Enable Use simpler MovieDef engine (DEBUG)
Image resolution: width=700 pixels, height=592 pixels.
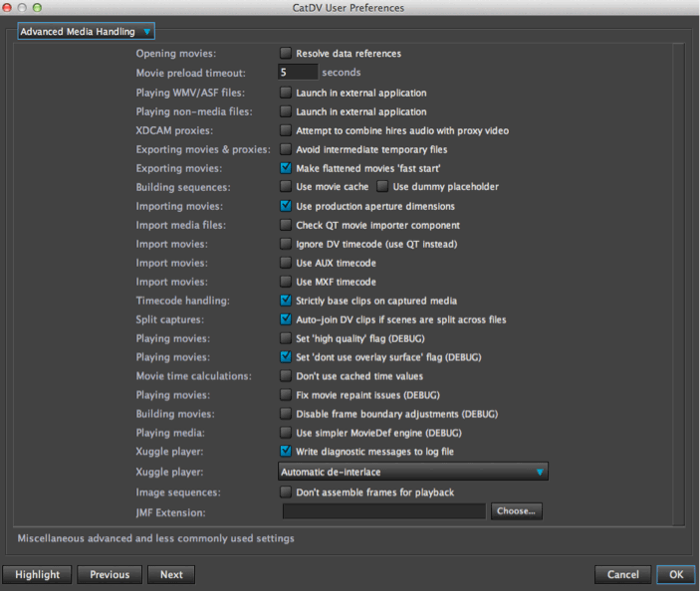(286, 433)
